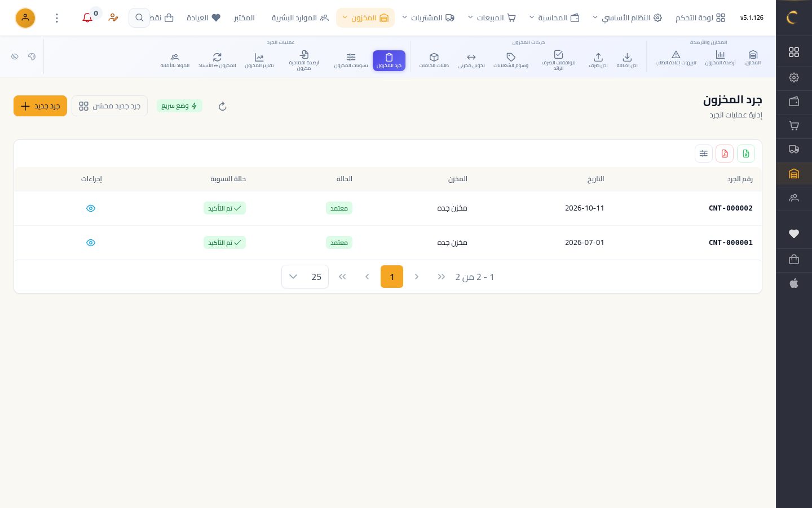Image resolution: width=812 pixels, height=508 pixels.
Task: Click جرد جديد محسّن enhanced count button
Action: [x=109, y=106]
